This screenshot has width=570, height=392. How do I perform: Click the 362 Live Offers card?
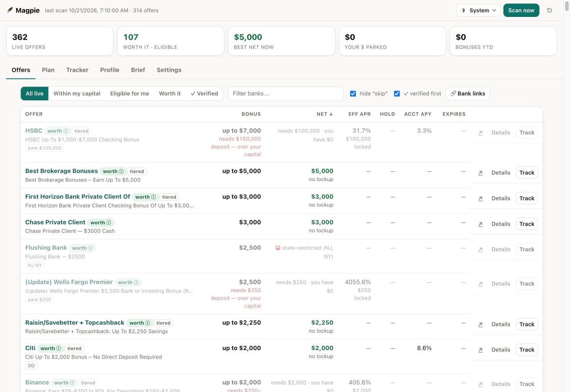(60, 41)
